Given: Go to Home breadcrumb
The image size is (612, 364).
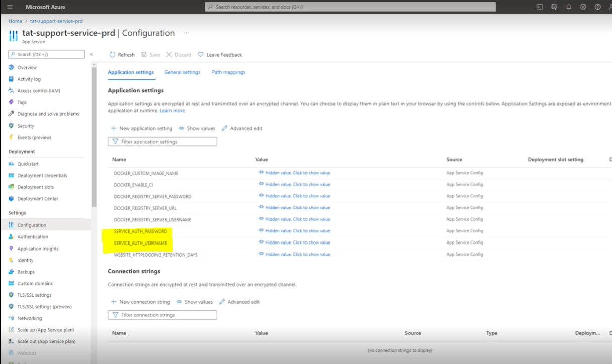Looking at the screenshot, I should coord(15,21).
